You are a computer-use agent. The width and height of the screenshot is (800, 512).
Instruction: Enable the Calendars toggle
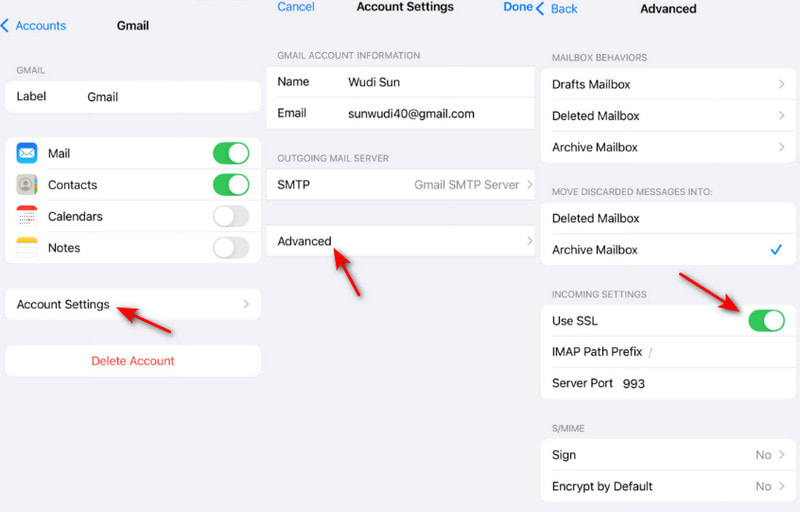click(231, 216)
